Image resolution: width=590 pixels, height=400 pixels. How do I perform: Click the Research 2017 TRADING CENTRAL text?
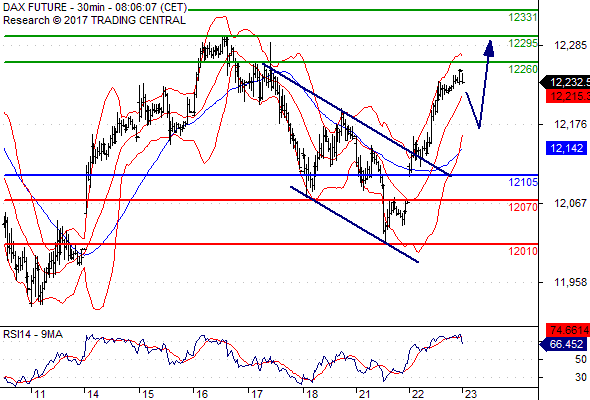[x=94, y=20]
